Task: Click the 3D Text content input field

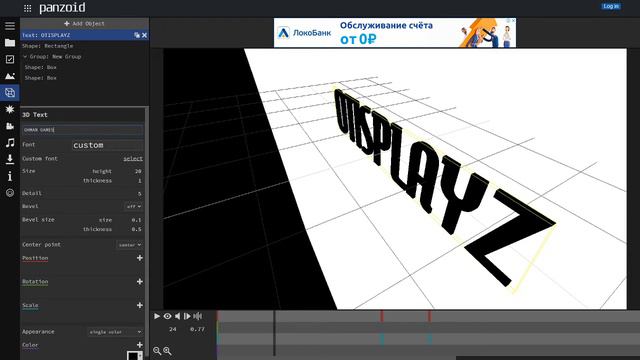Action: [x=82, y=130]
